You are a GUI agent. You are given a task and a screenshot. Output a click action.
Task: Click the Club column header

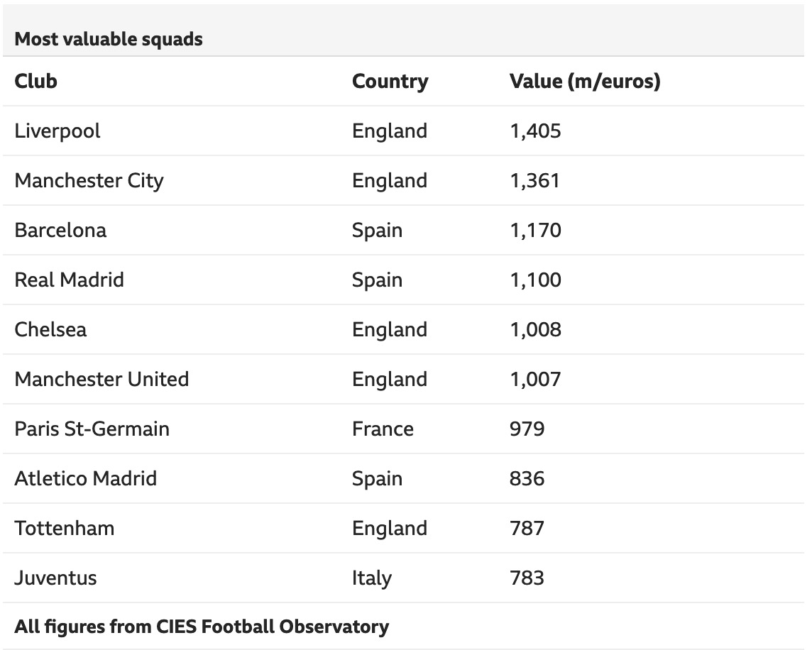(x=35, y=81)
